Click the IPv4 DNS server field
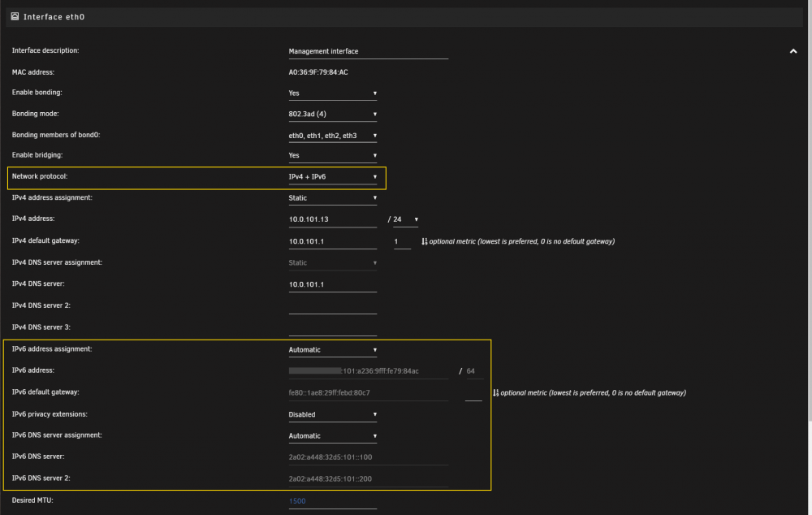Screen dimensions: 812x515 332,284
